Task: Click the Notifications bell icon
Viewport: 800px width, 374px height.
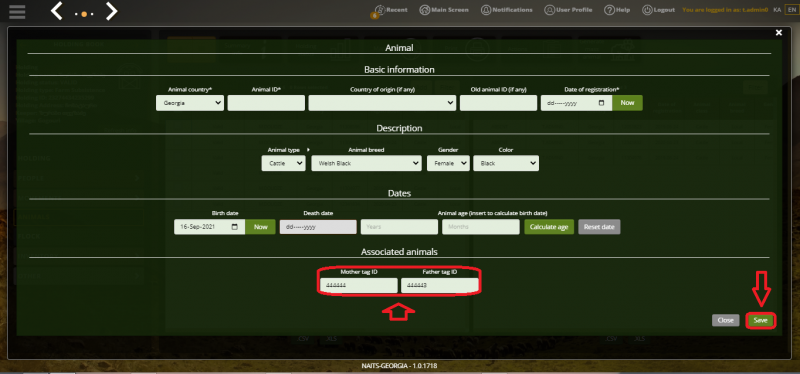Action: [486, 10]
